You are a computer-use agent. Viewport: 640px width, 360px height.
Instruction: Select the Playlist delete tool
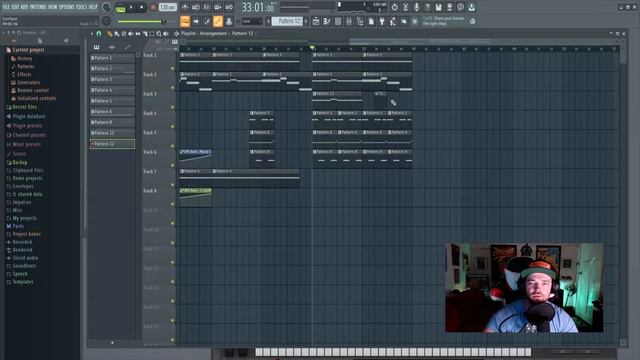[x=124, y=34]
